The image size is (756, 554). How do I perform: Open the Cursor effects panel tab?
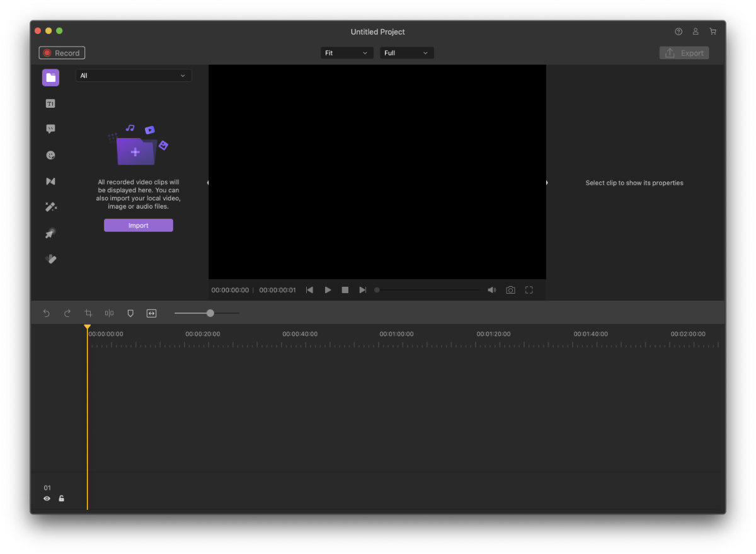click(x=50, y=233)
